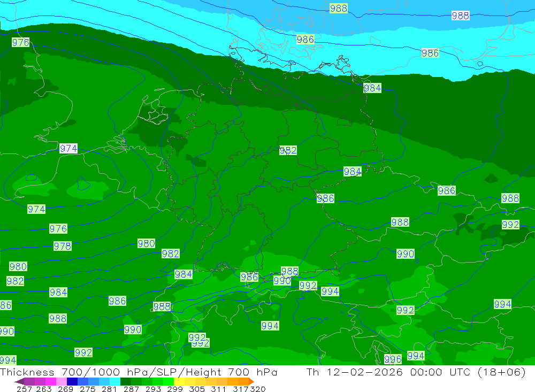Click the 257 legend value
The height and width of the screenshot is (392, 535).
click(24, 389)
